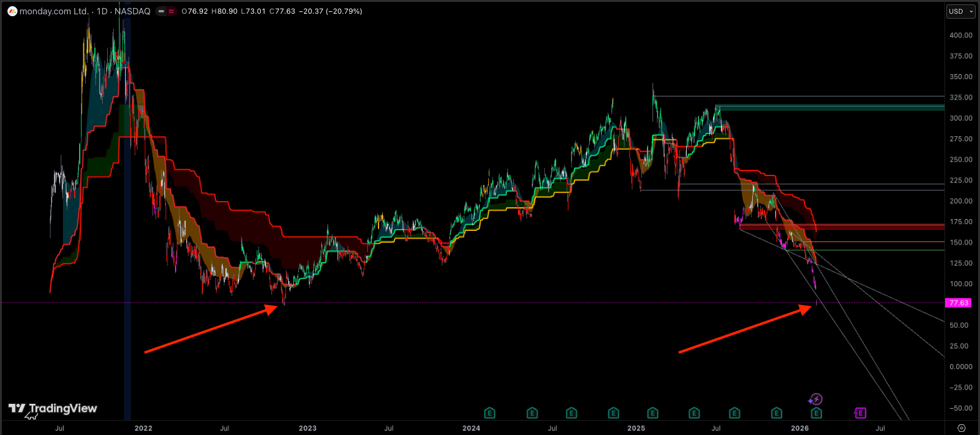Click the 375.00 price scale label
980x435 pixels.
pyautogui.click(x=961, y=56)
